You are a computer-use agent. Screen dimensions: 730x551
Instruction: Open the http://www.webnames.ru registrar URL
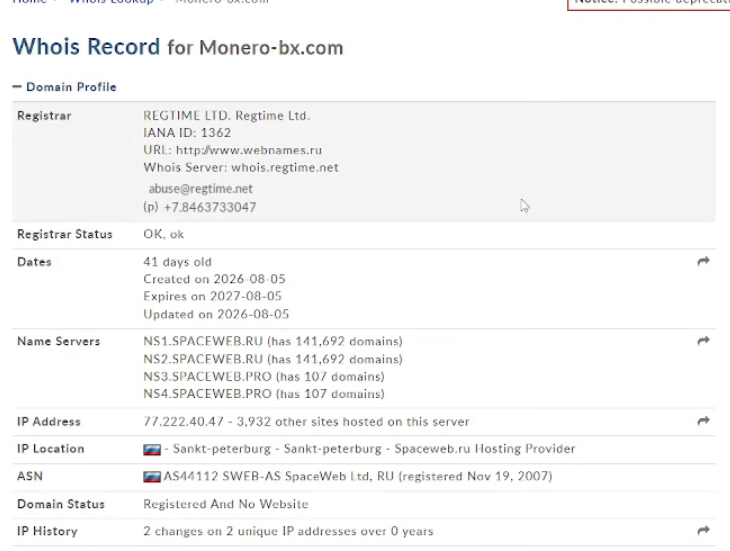tap(249, 150)
